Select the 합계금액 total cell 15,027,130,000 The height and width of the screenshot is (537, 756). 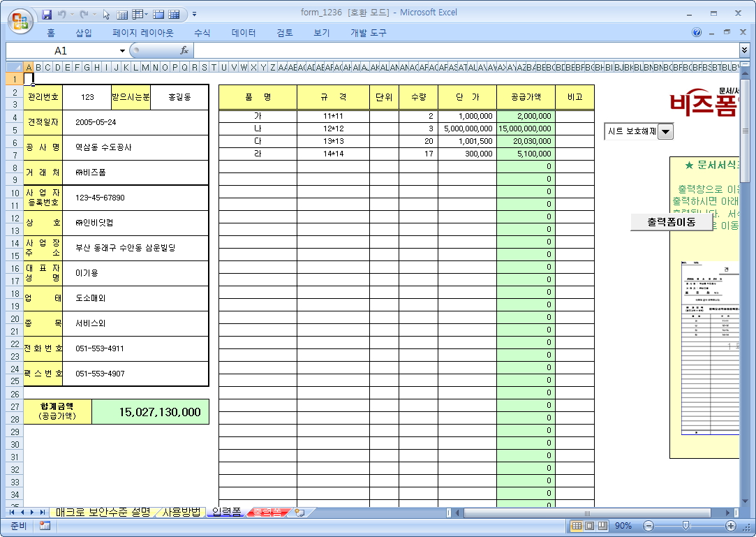pyautogui.click(x=150, y=412)
